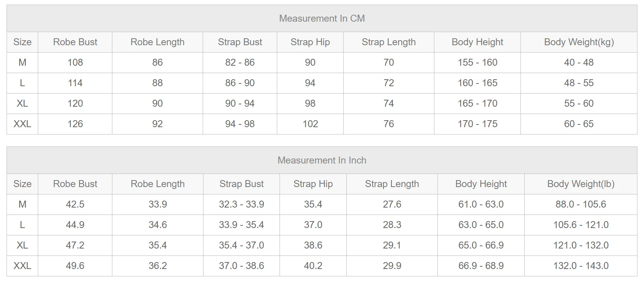Click the "Measurement In Inch" table title
Viewport: 644px width, 281px height.
322,160
